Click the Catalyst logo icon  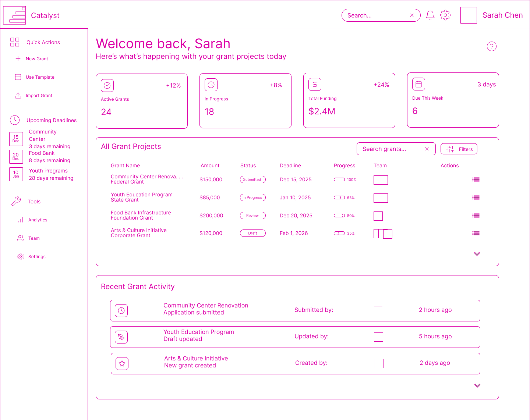[15, 15]
